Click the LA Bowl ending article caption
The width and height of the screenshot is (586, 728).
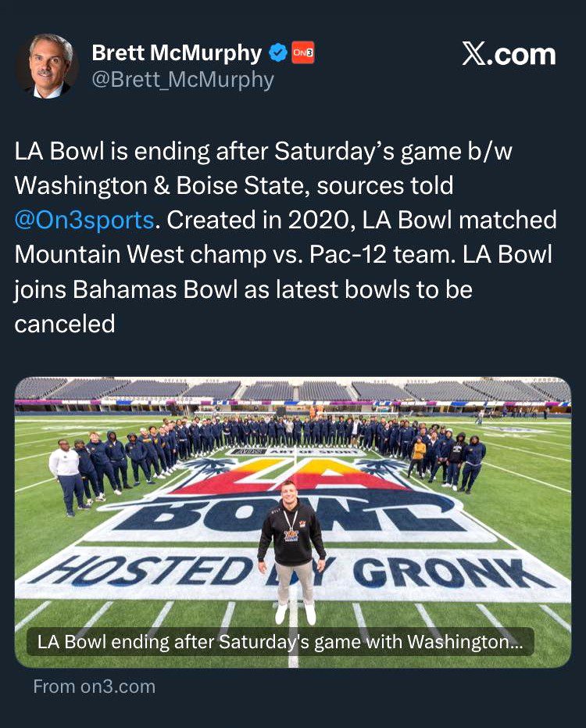pos(281,643)
